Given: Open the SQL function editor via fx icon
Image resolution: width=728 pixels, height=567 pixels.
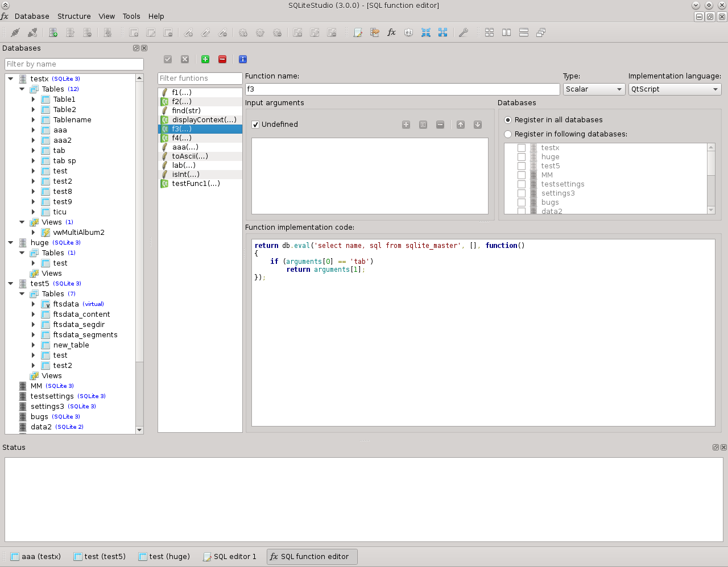Looking at the screenshot, I should (x=391, y=32).
